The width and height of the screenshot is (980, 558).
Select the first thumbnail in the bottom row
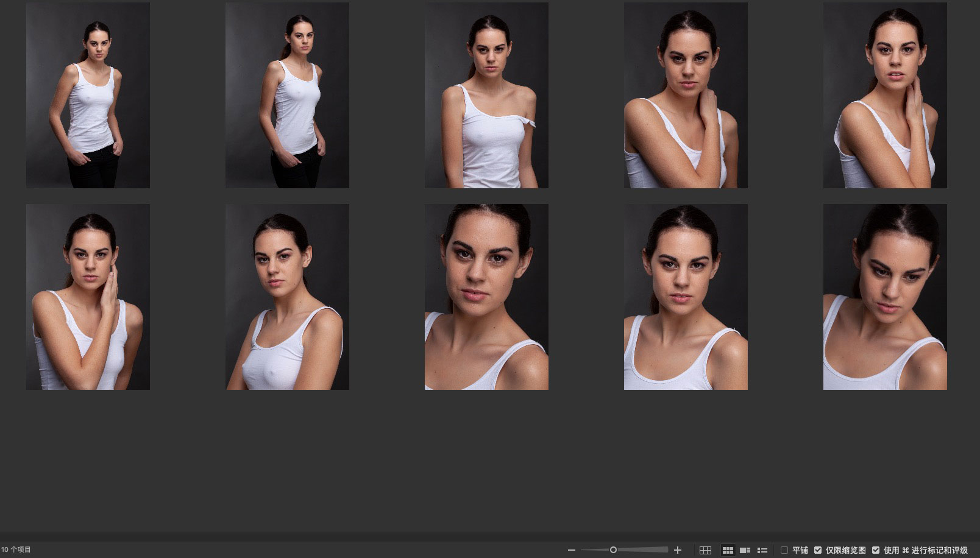click(x=88, y=297)
